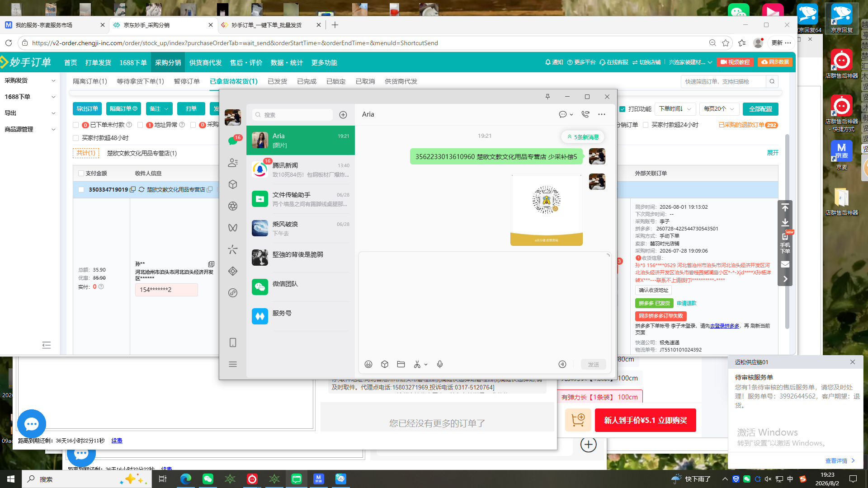Open the 下单时间 sort dropdown

[675, 109]
